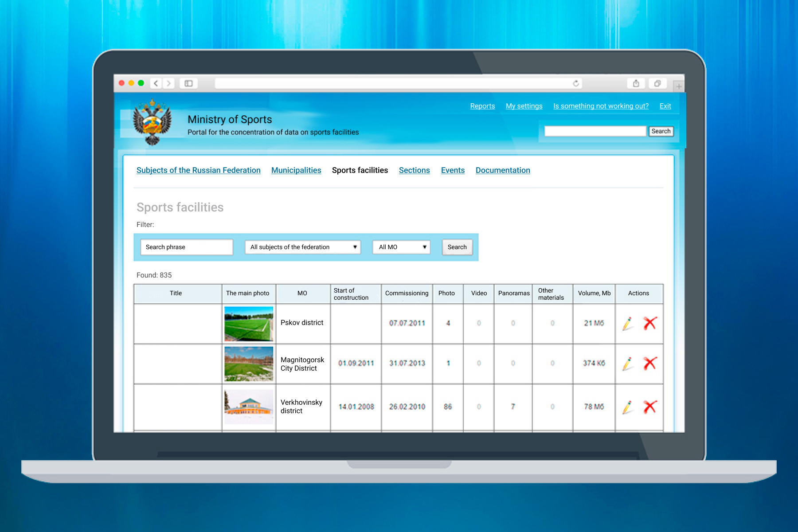Open My settings link
This screenshot has height=532, width=798.
tap(524, 106)
